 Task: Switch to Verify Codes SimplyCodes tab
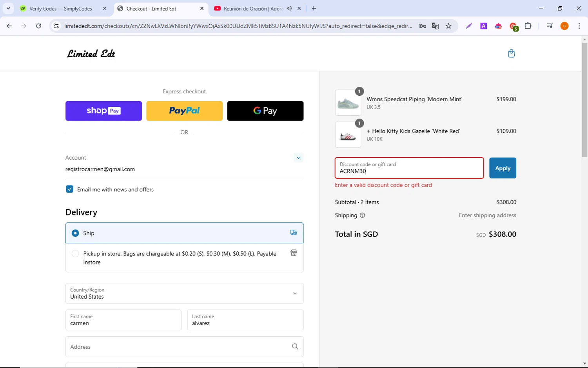click(x=61, y=9)
